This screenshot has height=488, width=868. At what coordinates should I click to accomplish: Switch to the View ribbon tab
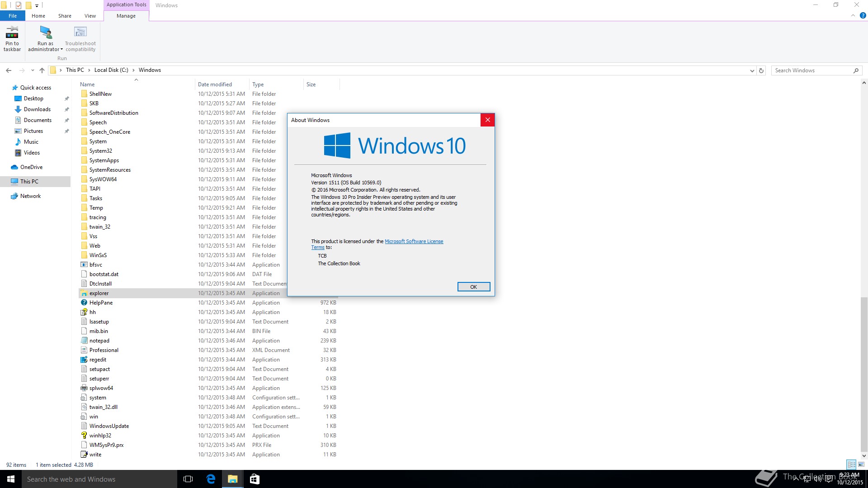point(90,16)
